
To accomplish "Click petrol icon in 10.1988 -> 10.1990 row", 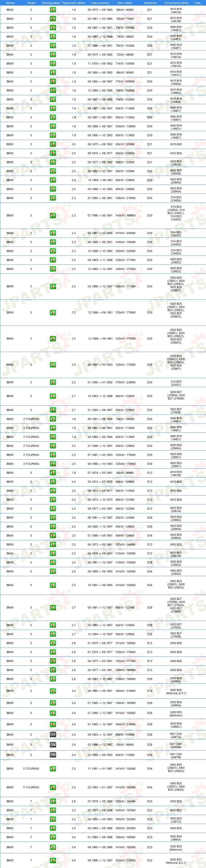I will click(x=53, y=251).
